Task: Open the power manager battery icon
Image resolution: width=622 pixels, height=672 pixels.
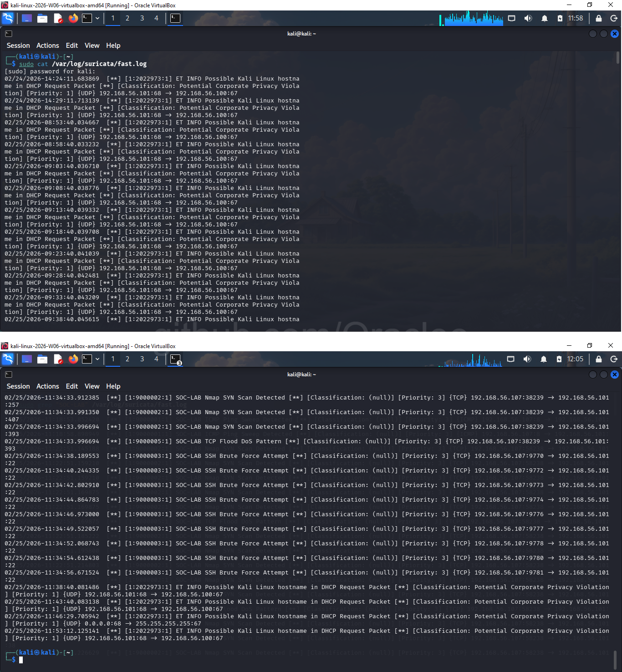Action: click(x=560, y=18)
